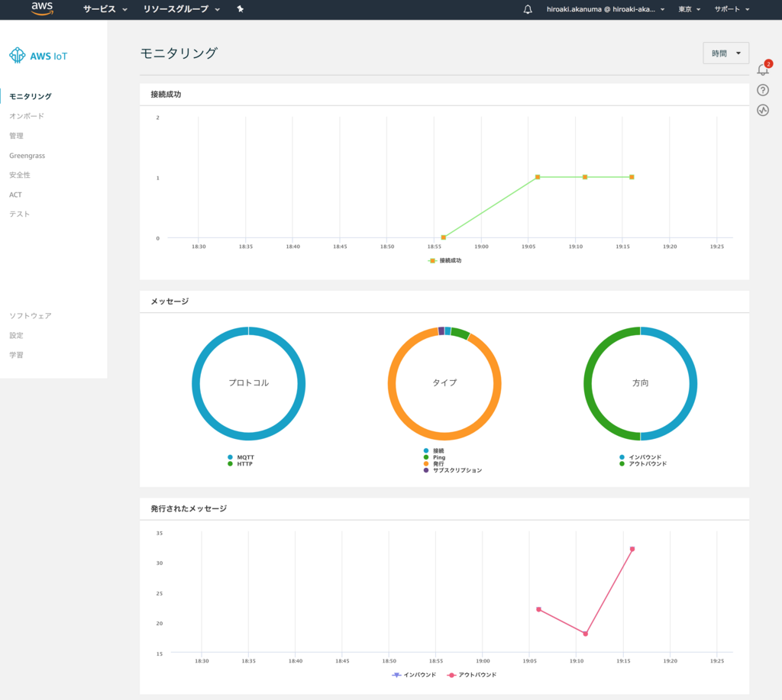Click the AWS logo in top bar
Viewport: 782px width, 700px height.
[x=42, y=8]
